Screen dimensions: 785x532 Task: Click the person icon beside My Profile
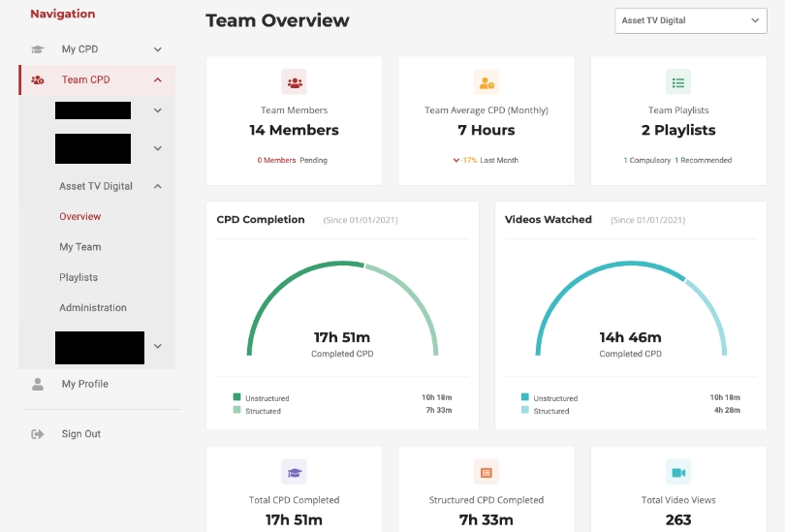pyautogui.click(x=38, y=385)
